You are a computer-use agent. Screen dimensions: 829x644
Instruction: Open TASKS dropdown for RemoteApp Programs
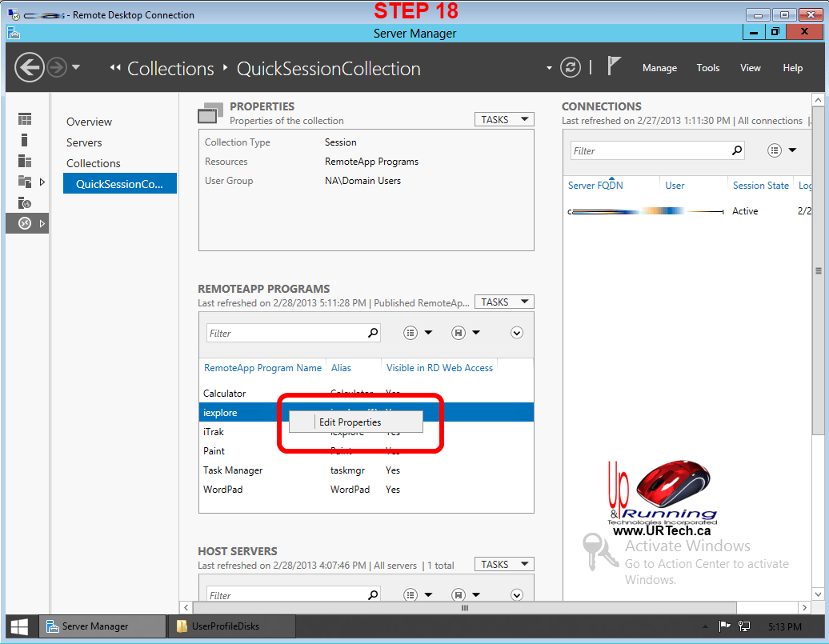click(503, 302)
